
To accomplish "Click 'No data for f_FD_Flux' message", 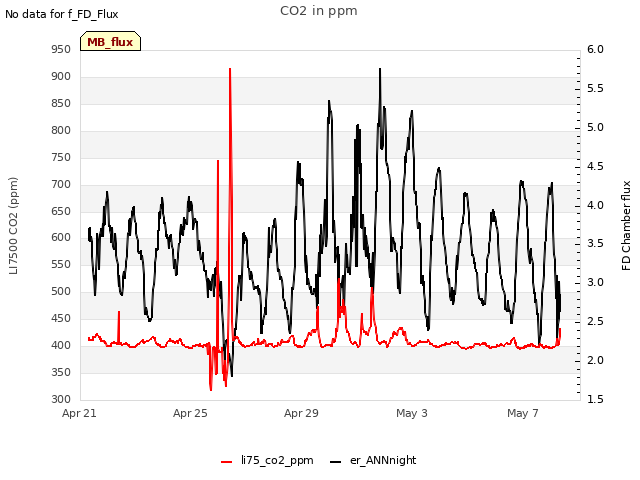I will (62, 14).
